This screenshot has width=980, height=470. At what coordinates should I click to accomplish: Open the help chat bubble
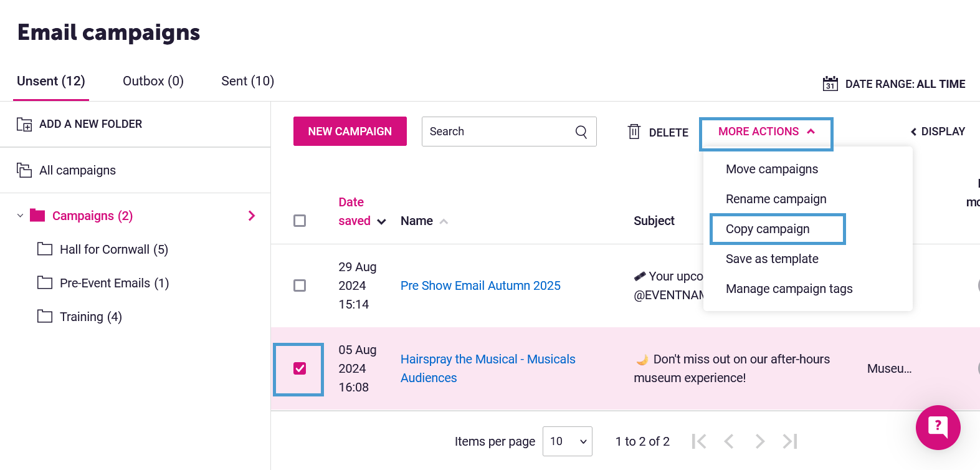tap(938, 427)
